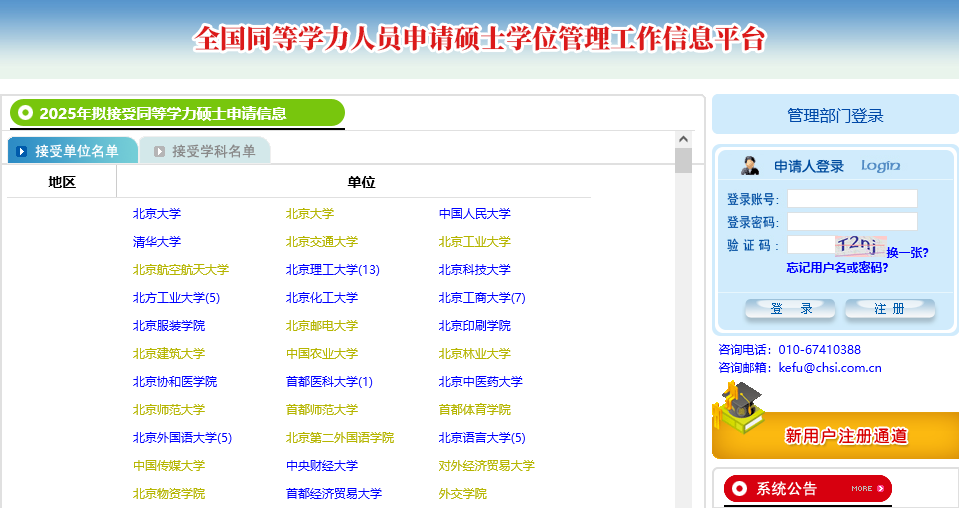Click the platform title 全国同等学力人员申请硕士学位管理工作信息平台

(479, 39)
